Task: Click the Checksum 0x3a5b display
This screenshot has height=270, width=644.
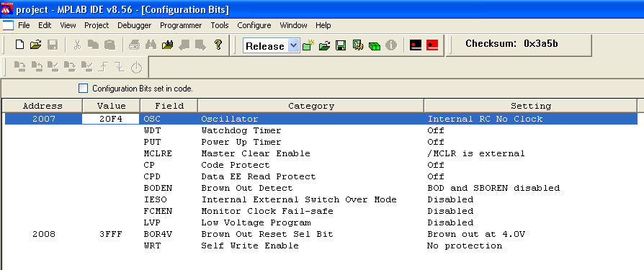Action: point(511,43)
